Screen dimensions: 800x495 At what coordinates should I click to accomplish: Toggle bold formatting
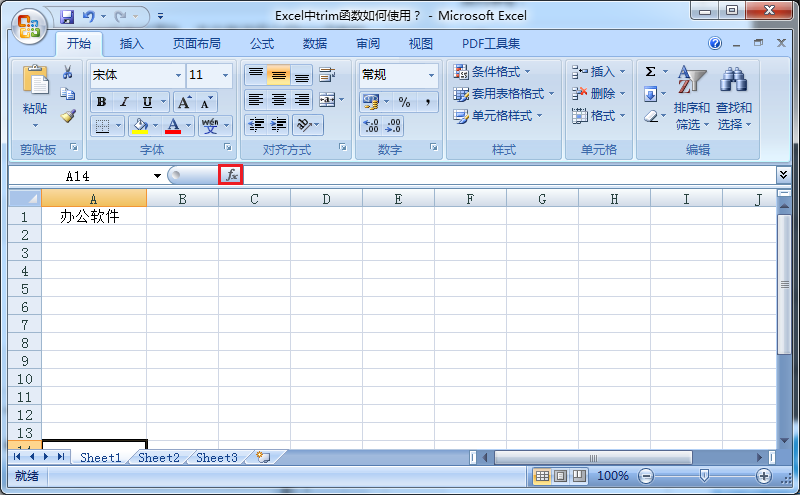101,102
